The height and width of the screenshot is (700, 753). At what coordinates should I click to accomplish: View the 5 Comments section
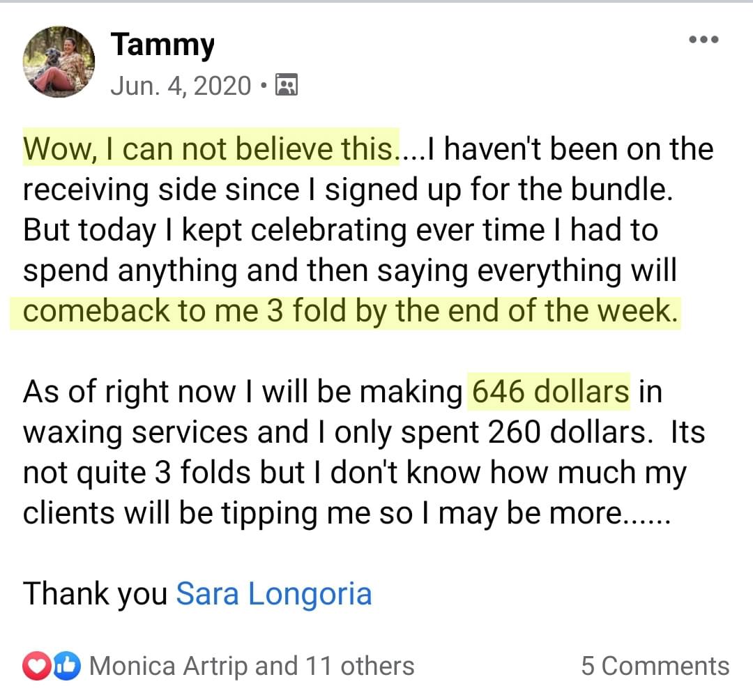click(655, 666)
